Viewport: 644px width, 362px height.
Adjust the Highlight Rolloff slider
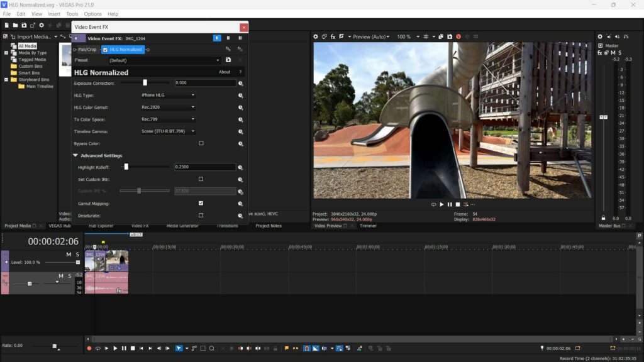126,167
